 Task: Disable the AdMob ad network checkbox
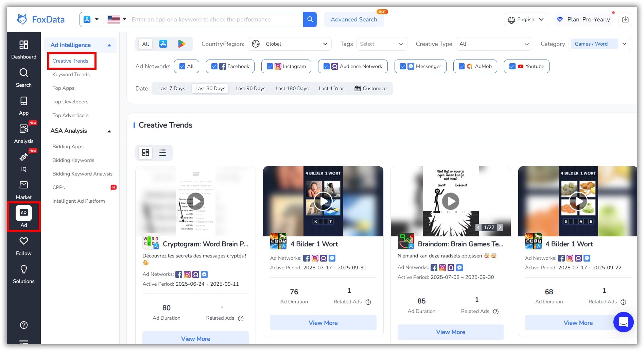(462, 66)
